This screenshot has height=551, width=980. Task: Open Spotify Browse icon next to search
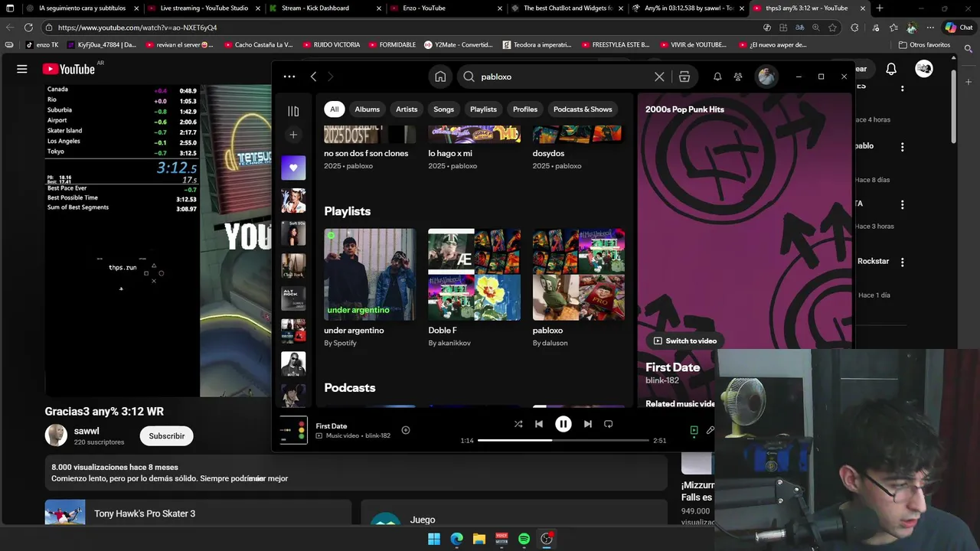[684, 77]
